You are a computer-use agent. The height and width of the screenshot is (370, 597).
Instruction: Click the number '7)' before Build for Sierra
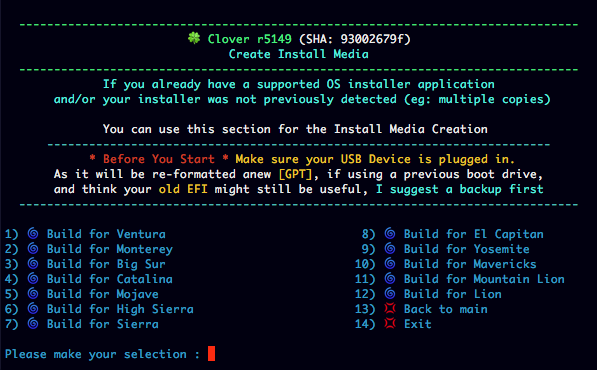[x=11, y=324]
